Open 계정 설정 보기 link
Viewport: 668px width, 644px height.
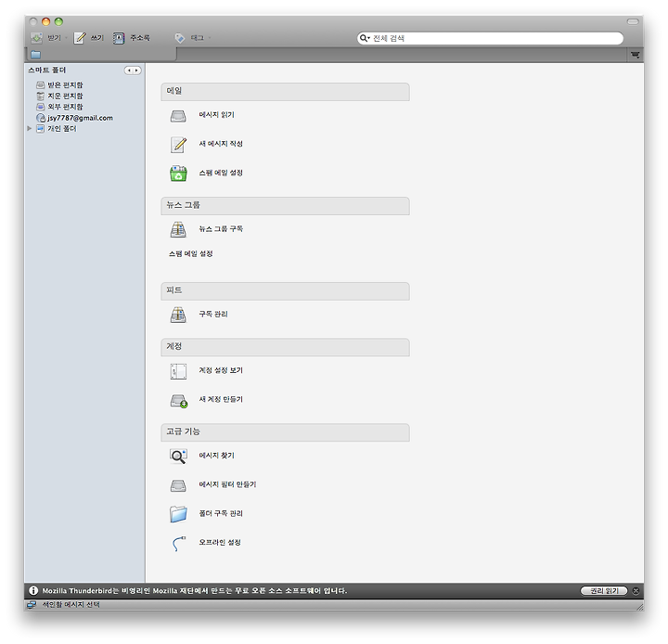coord(221,370)
